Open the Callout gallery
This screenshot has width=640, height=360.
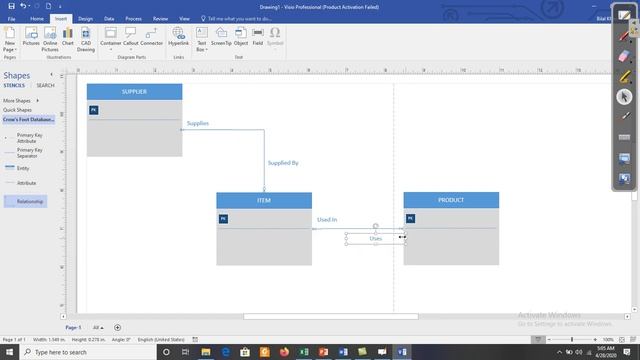coord(131,38)
